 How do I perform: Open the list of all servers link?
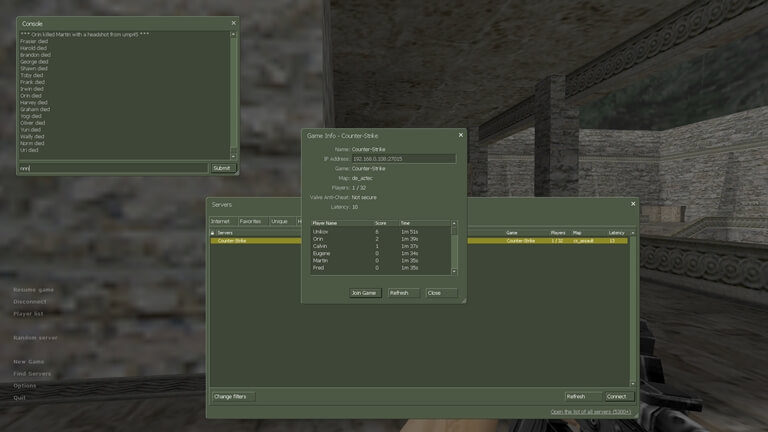(590, 412)
